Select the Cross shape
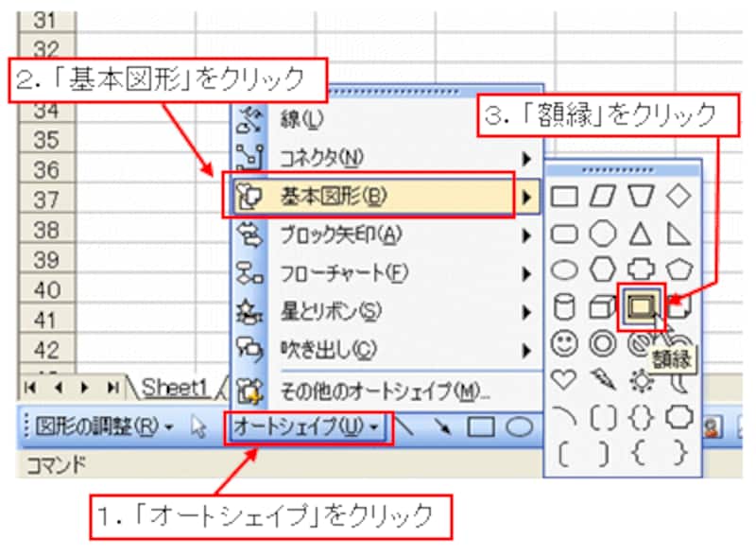This screenshot has width=756, height=556. point(641,269)
